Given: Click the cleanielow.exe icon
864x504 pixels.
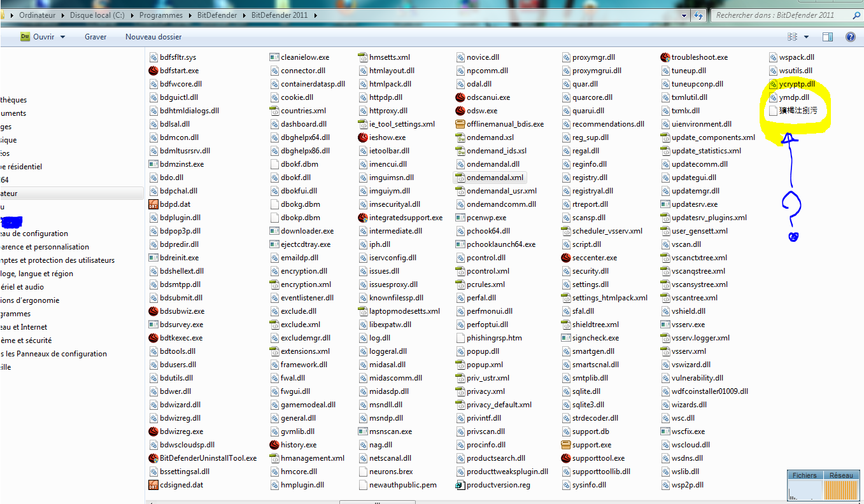Looking at the screenshot, I should pos(274,57).
